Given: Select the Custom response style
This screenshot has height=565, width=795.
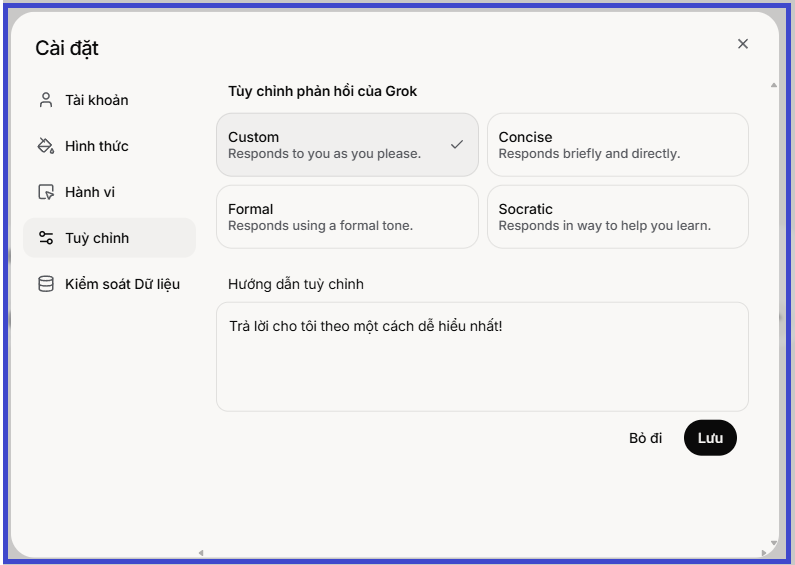Looking at the screenshot, I should click(x=347, y=145).
